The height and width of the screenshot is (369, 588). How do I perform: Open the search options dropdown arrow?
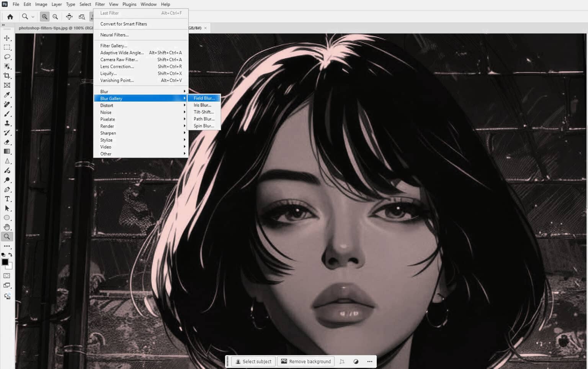point(33,16)
